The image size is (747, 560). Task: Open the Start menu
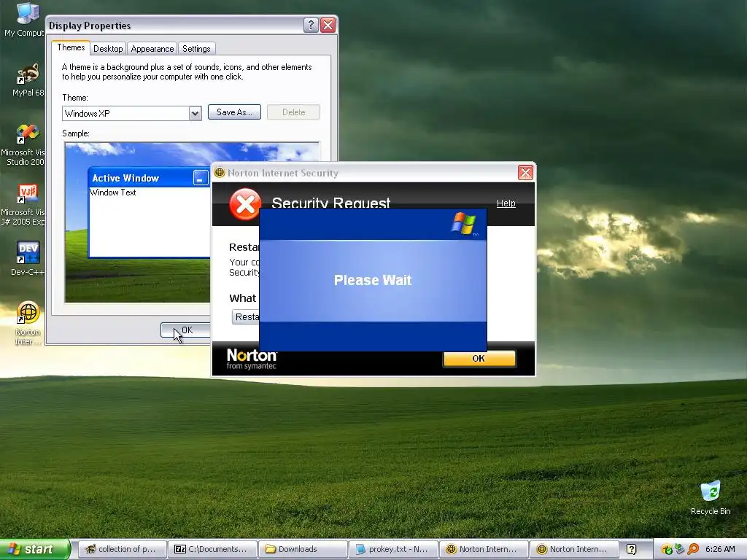tap(34, 549)
